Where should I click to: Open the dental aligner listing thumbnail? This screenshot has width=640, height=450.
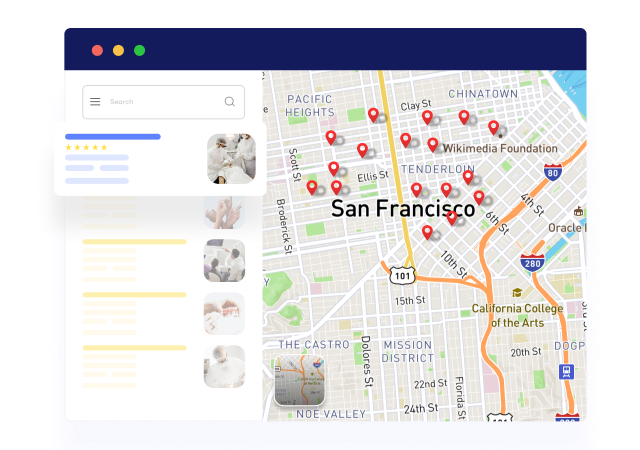(224, 314)
